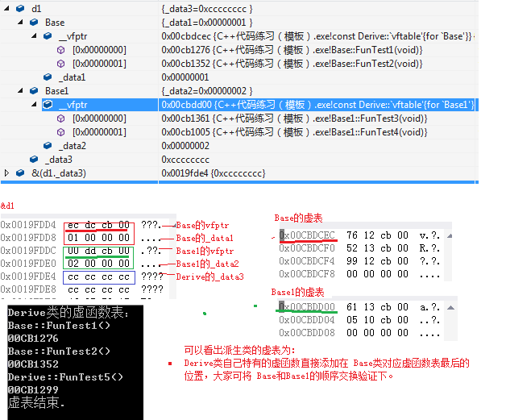Collapse the highlighted __vfptr under Base1
The width and height of the screenshot is (506, 420).
coord(34,104)
